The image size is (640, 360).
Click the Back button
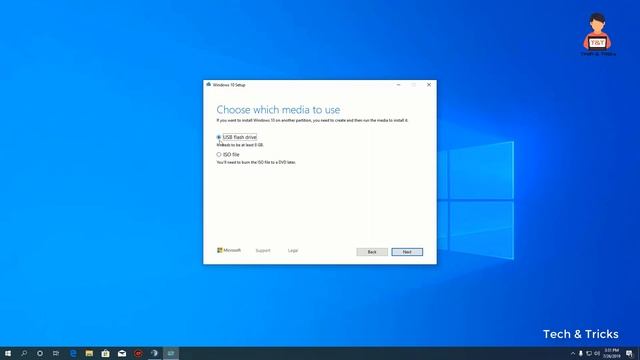tap(372, 252)
